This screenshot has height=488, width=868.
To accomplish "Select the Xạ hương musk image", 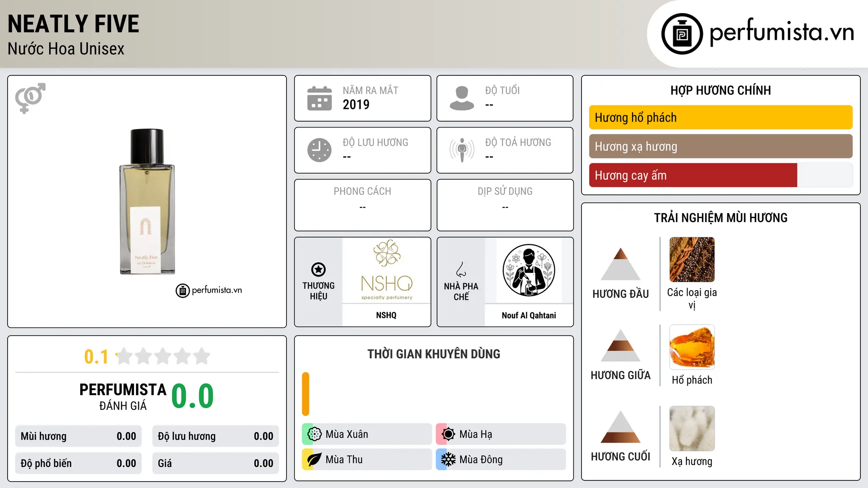I will coord(692,428).
